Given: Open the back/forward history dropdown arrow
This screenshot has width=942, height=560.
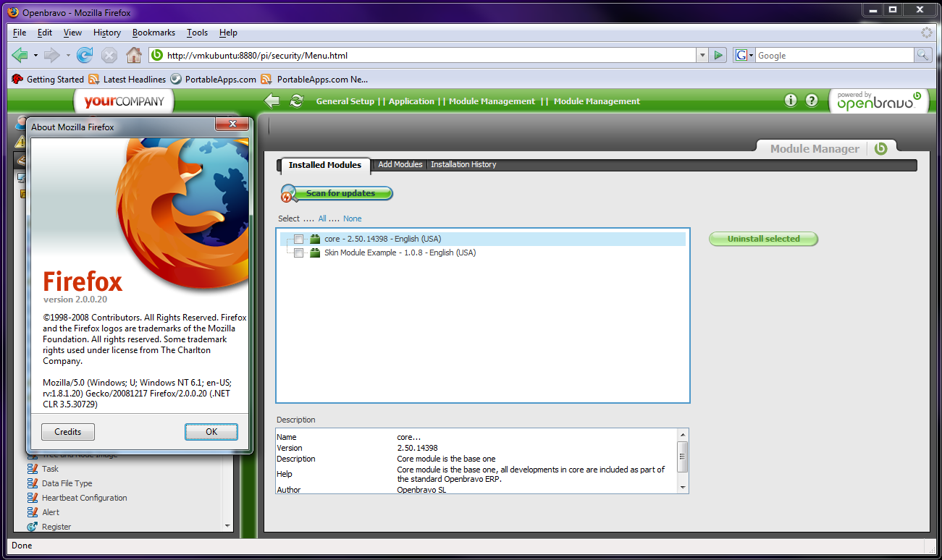Looking at the screenshot, I should click(68, 55).
